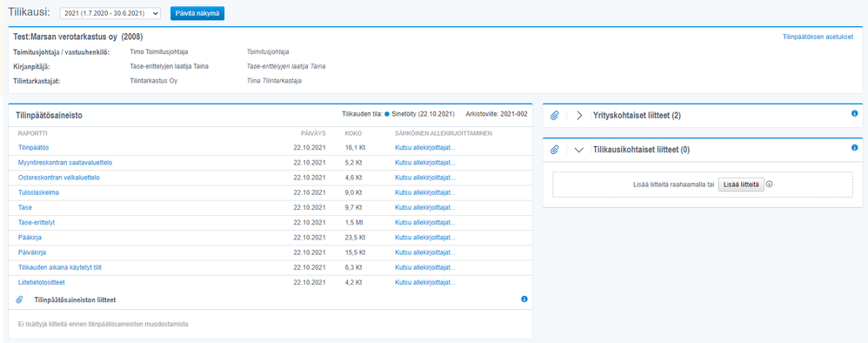The height and width of the screenshot is (343, 868).
Task: Click the 1,5 Mt size value
Action: click(x=354, y=222)
